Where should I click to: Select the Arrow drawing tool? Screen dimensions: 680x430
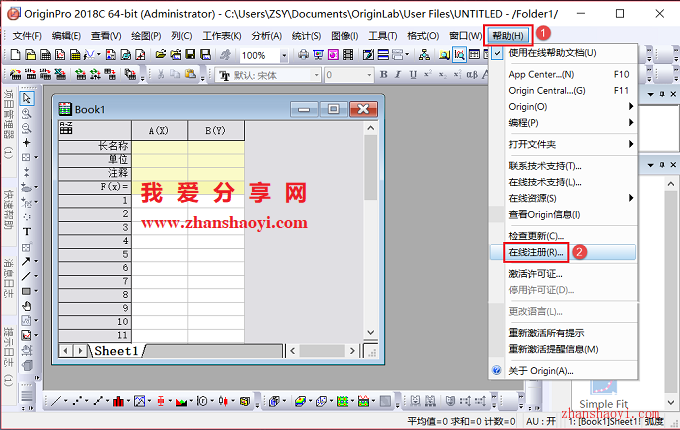27,261
